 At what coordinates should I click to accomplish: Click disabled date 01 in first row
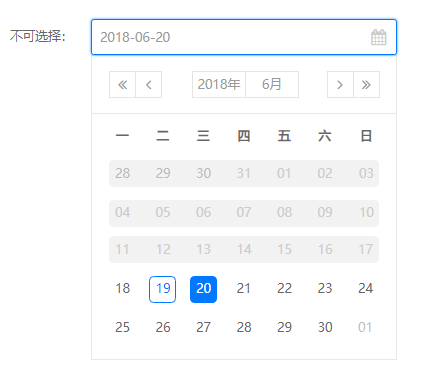click(284, 173)
